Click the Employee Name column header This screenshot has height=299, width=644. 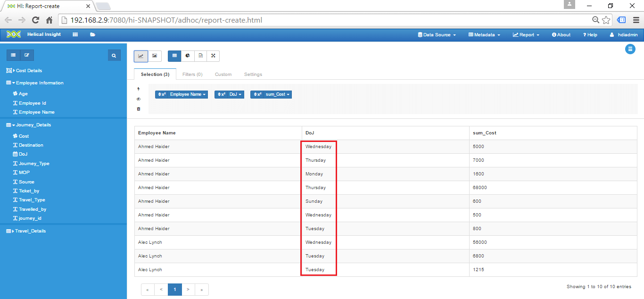click(218, 133)
